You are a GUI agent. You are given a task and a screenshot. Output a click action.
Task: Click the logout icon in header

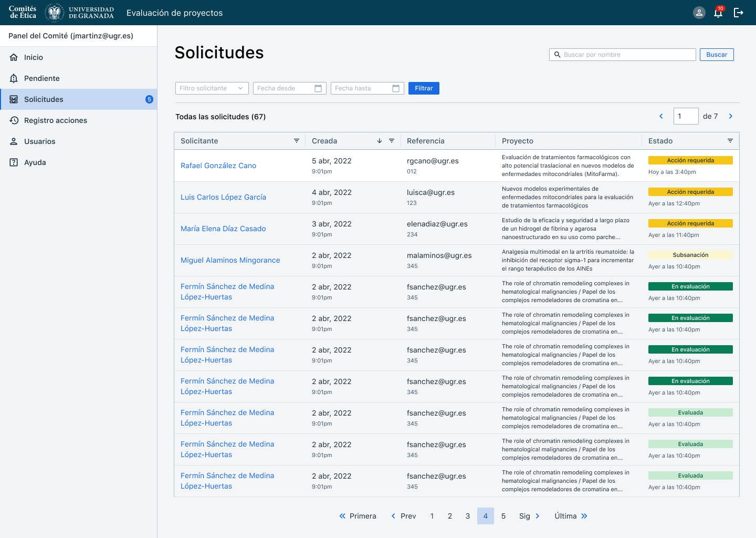[738, 13]
